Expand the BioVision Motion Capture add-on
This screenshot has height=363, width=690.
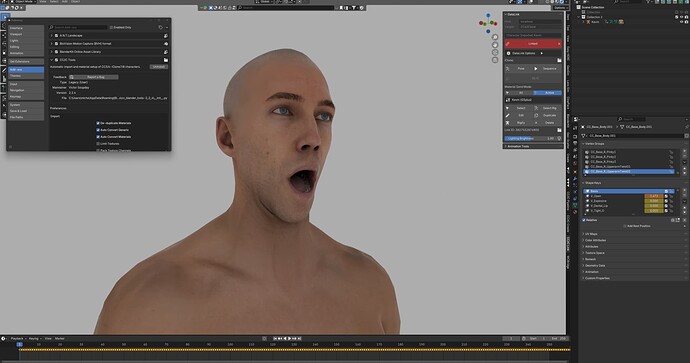pos(51,44)
